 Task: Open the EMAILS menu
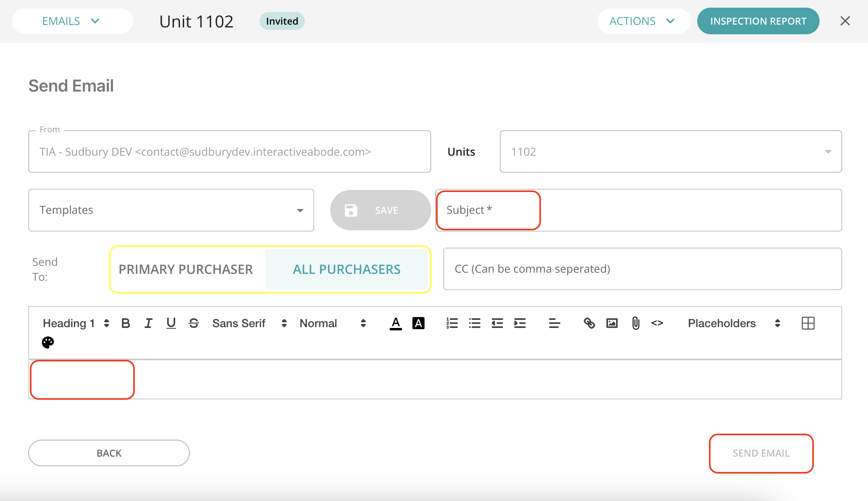click(72, 21)
